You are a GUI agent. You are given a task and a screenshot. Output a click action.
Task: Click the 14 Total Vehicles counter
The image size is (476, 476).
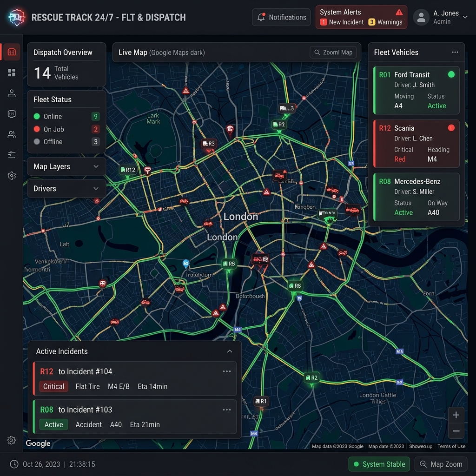(56, 73)
